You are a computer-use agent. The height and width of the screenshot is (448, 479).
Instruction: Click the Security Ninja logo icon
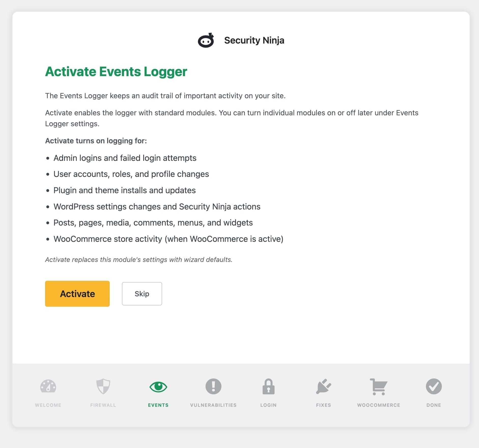pos(206,40)
